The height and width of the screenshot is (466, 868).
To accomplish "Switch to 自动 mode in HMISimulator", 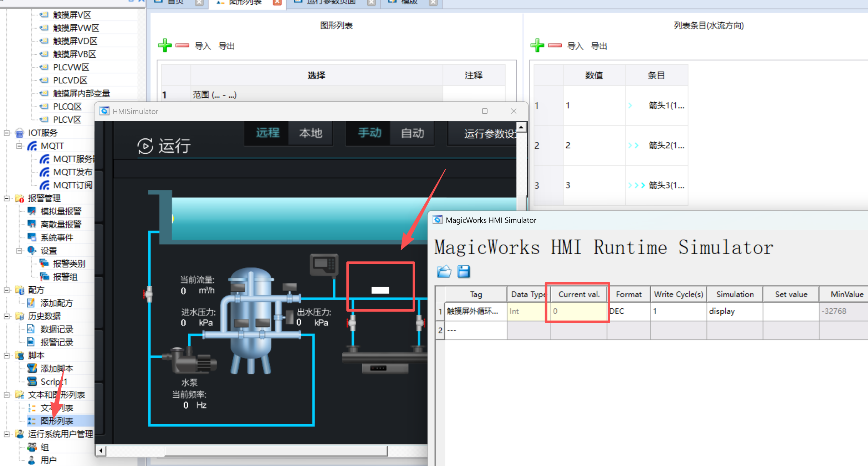I will click(x=413, y=133).
